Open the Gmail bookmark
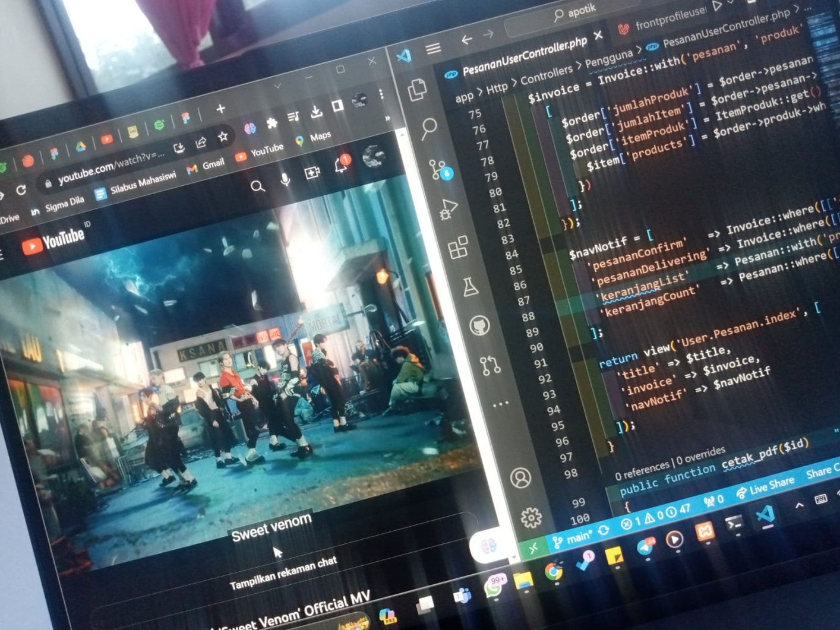Viewport: 840px width, 630px height. 207,166
